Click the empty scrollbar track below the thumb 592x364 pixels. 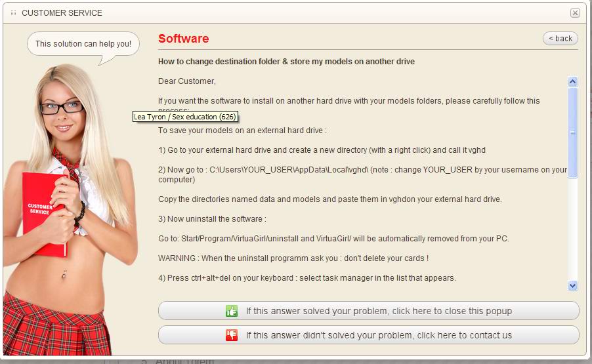tap(572, 230)
